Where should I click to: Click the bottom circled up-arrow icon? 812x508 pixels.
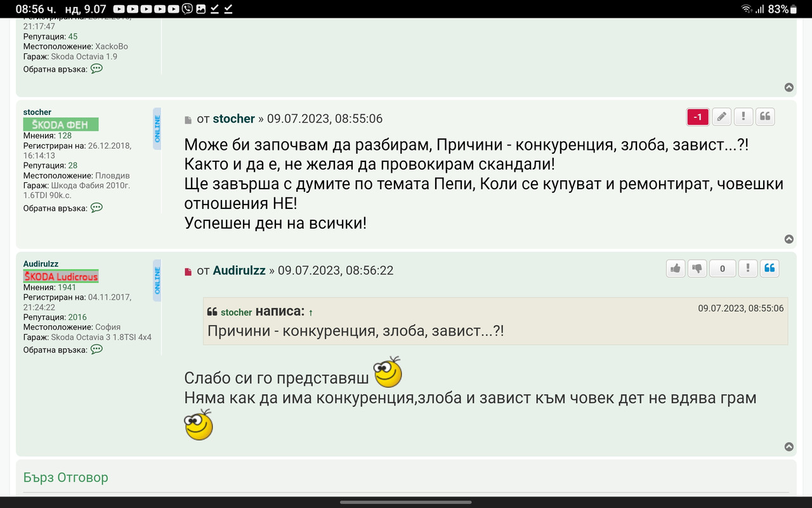coord(789,446)
